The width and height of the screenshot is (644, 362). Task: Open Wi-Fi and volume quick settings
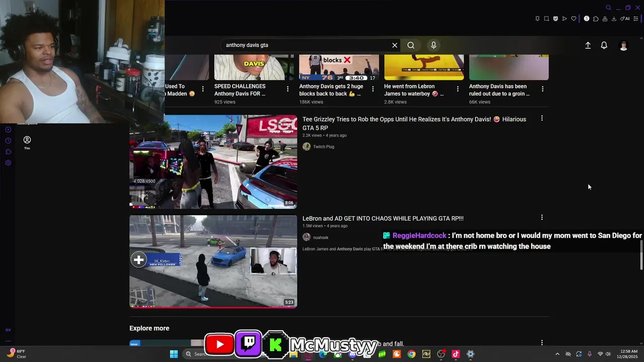pos(604,354)
